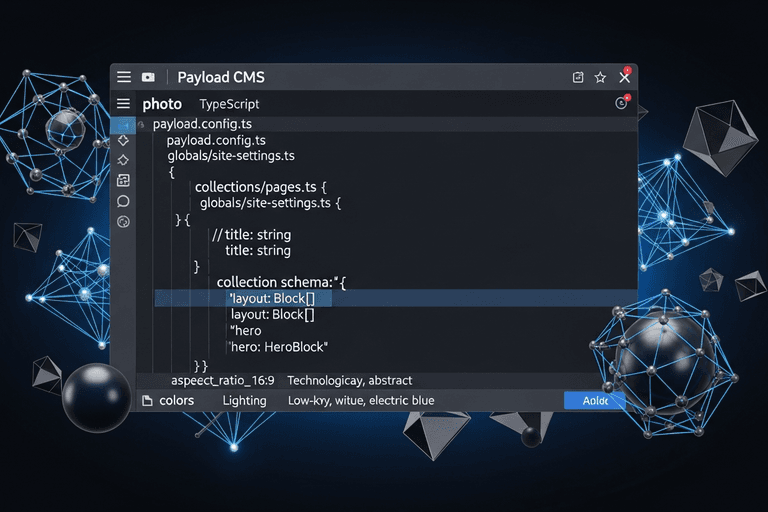Click the "hero line

click(x=246, y=331)
